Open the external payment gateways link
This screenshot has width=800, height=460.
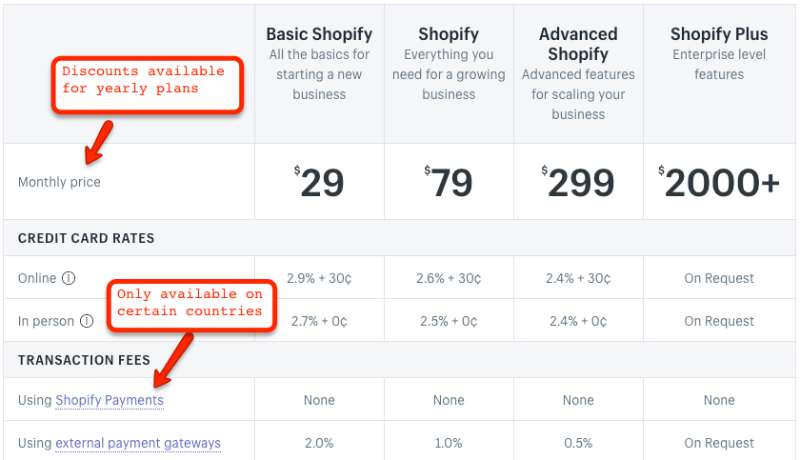tap(138, 443)
